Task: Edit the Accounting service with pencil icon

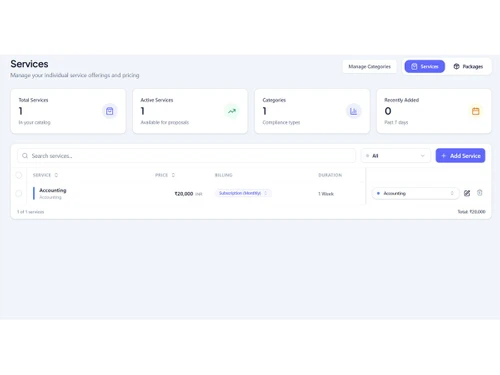Action: coord(467,193)
